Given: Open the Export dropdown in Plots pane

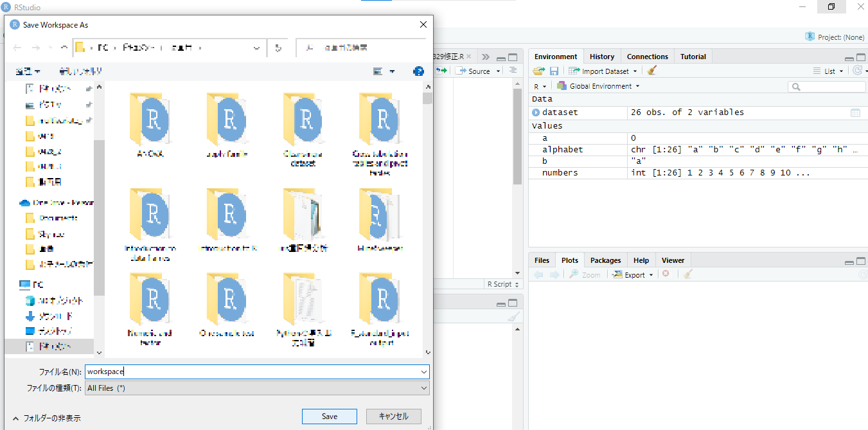Looking at the screenshot, I should pos(633,274).
